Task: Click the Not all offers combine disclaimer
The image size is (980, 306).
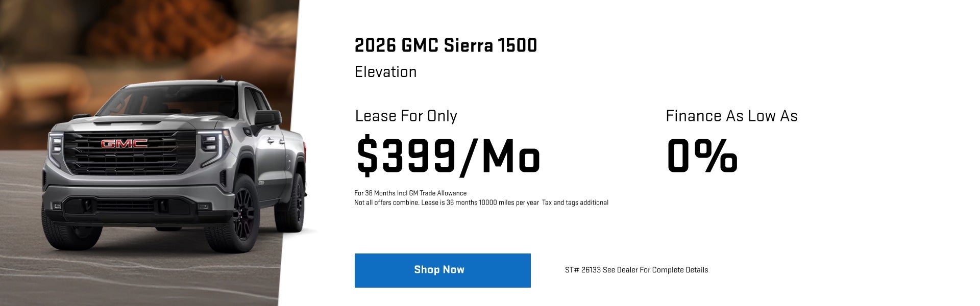Action: (x=385, y=202)
